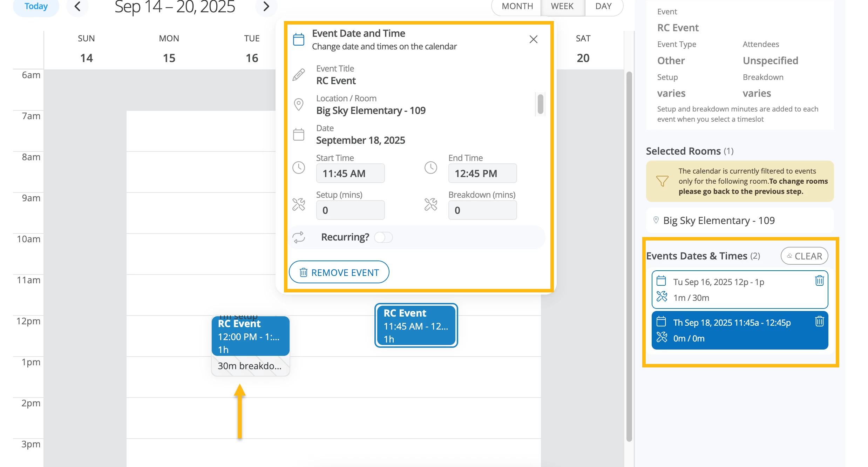Go to the previous week
Viewport: 868px width, 467px height.
(77, 6)
